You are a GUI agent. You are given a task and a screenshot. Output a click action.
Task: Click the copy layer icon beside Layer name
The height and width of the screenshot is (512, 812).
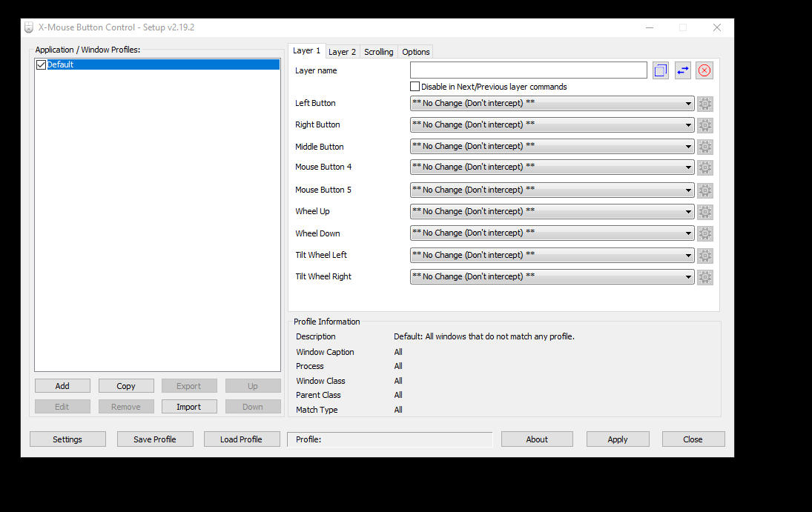pyautogui.click(x=660, y=70)
